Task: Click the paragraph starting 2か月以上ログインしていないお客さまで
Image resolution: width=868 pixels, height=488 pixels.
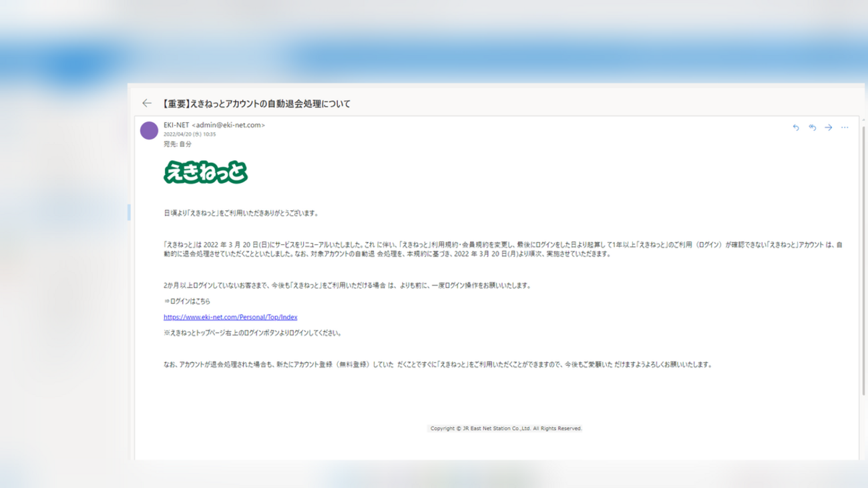Action: 347,286
